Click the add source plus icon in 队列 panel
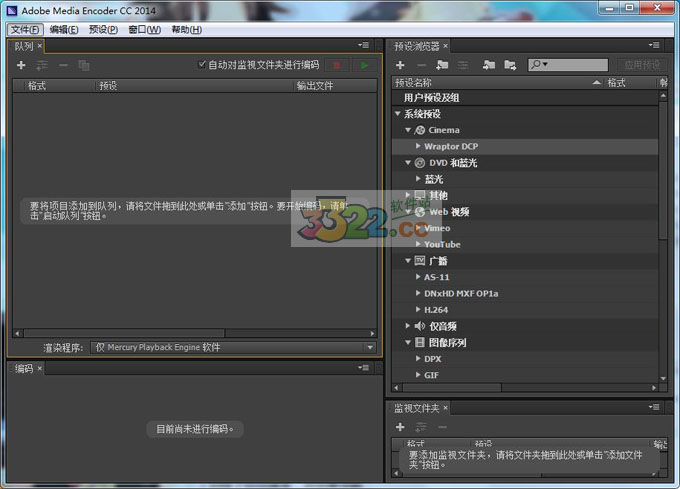This screenshot has height=489, width=680. point(21,65)
